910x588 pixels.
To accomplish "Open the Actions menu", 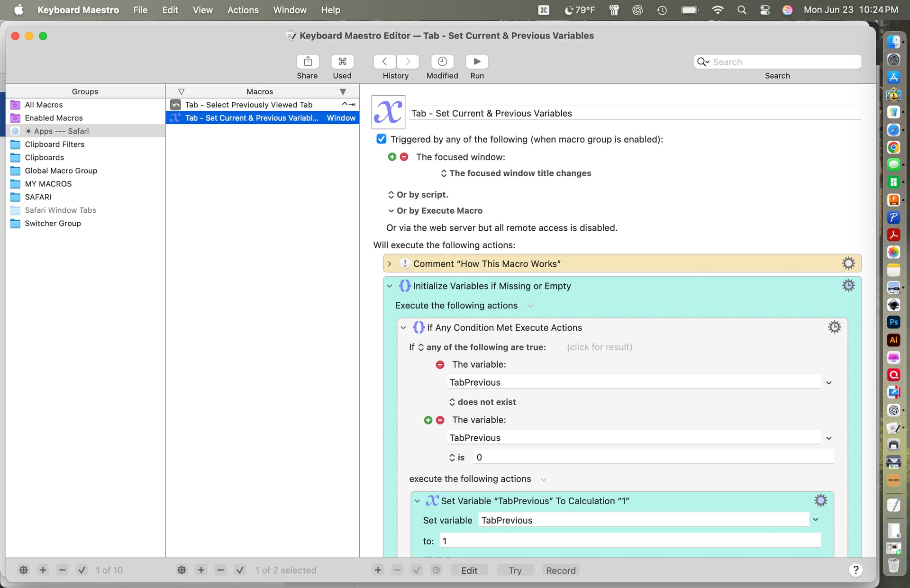I will click(243, 10).
